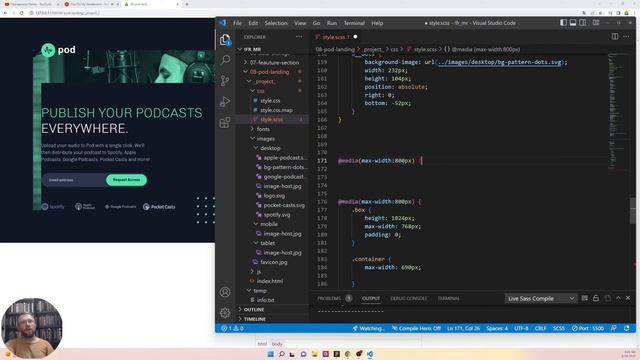Open the Source Control view
Viewport: 640px width, 360px height.
225,81
